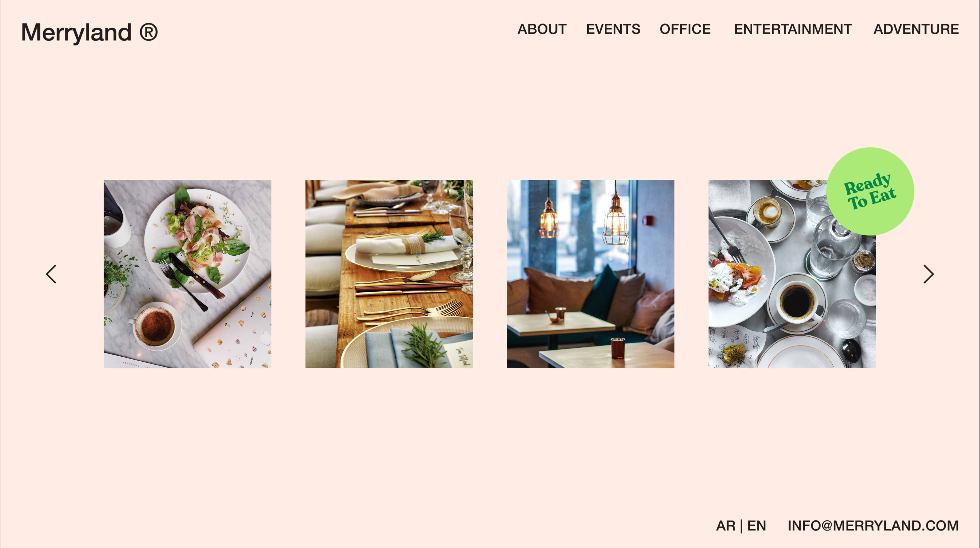Navigate to ADVENTURE
The width and height of the screenshot is (980, 548).
click(x=916, y=29)
